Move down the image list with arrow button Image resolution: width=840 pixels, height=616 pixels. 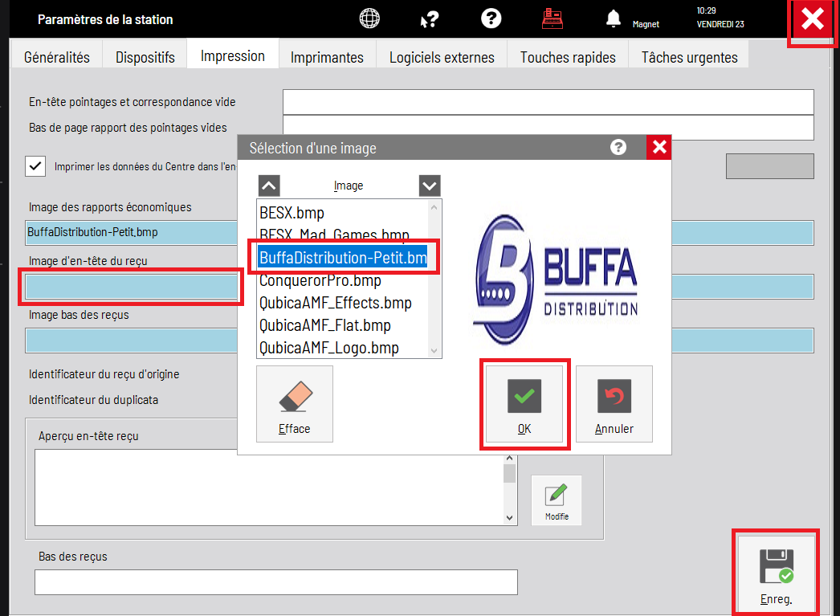(429, 186)
